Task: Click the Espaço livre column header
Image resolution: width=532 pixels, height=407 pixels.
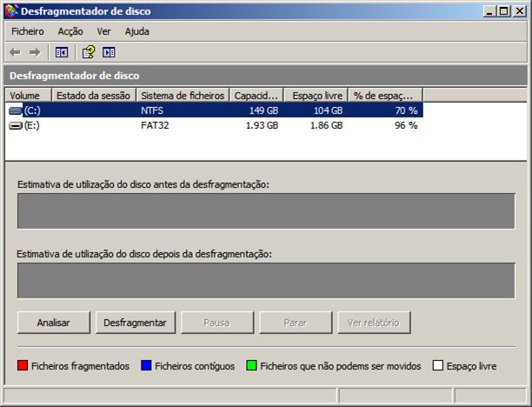Action: pyautogui.click(x=316, y=95)
